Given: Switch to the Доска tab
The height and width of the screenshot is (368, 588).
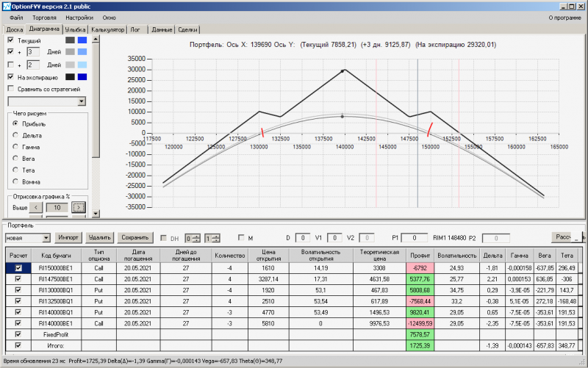Looking at the screenshot, I should coord(15,29).
